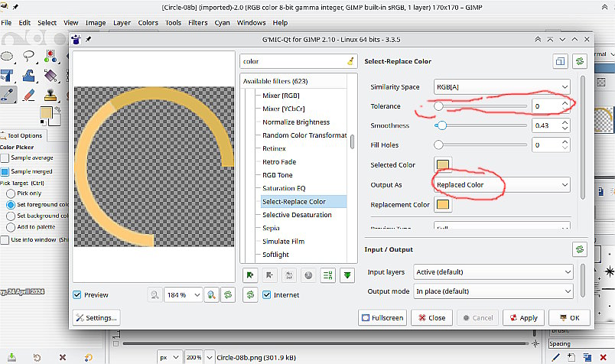Open the Similarity Space dropdown
615x364 pixels.
coord(502,87)
